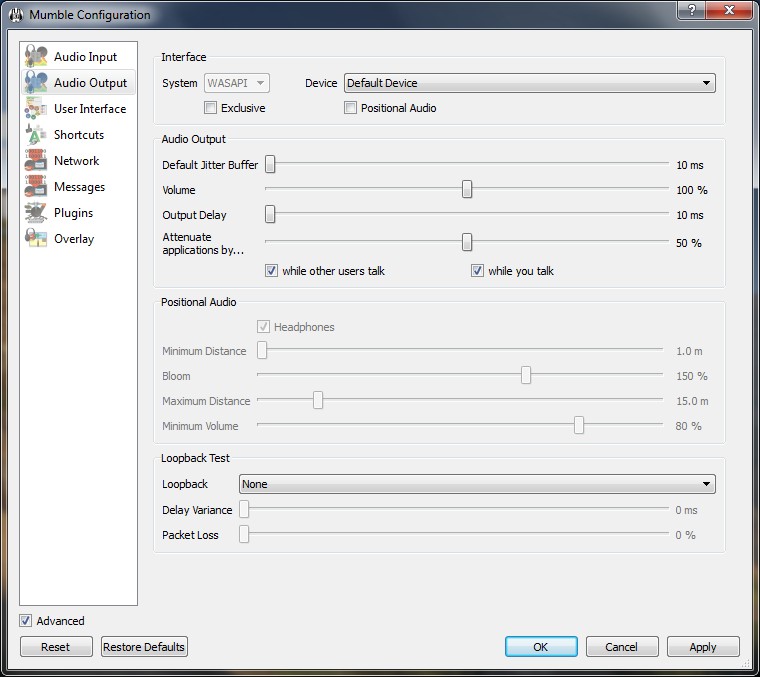The height and width of the screenshot is (677, 760).
Task: Click the Apply button
Action: tap(703, 646)
